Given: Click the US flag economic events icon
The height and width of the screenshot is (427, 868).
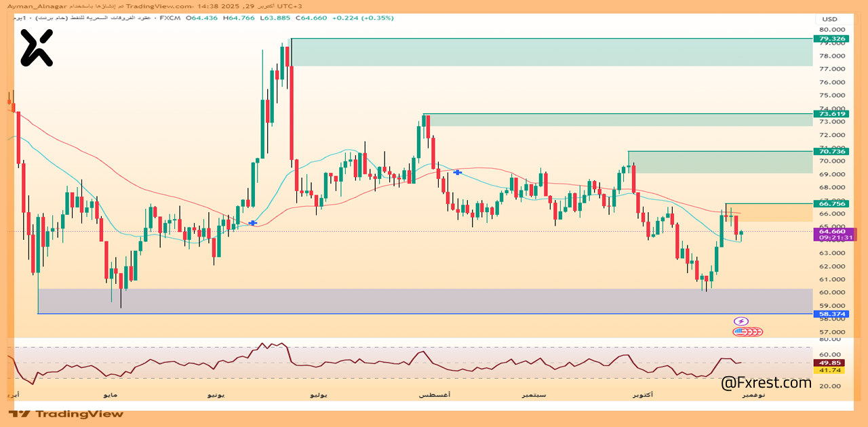Looking at the screenshot, I should 741,331.
